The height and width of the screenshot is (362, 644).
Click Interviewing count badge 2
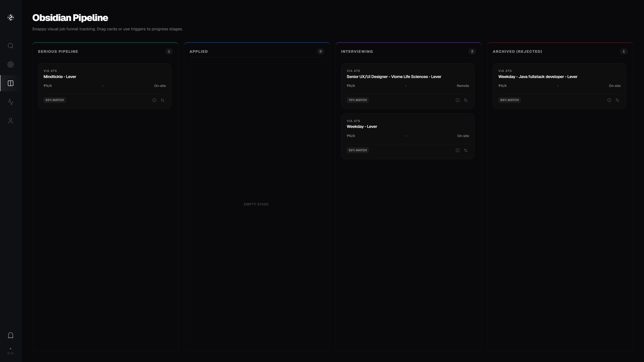pos(472,51)
